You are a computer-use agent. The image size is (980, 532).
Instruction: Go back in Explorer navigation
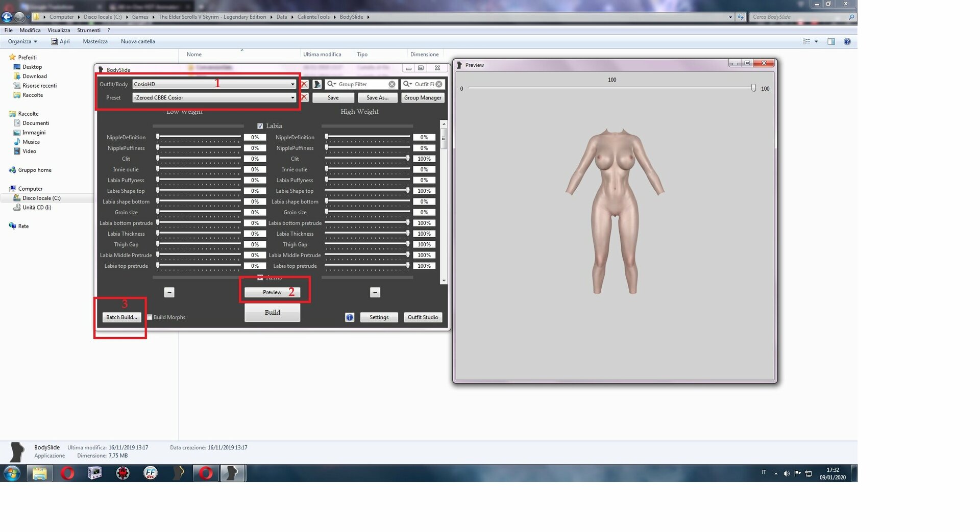[x=7, y=17]
